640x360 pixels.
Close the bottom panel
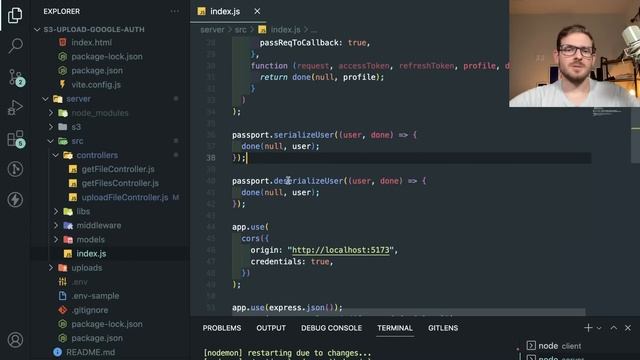point(628,328)
